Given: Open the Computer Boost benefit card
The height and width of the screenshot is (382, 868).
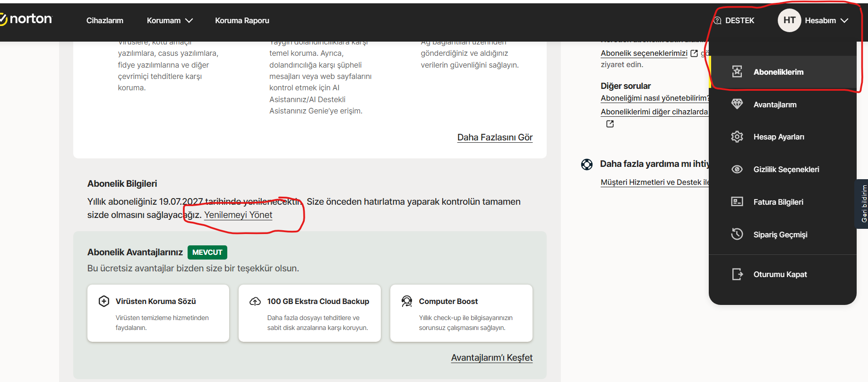Looking at the screenshot, I should pos(461,313).
